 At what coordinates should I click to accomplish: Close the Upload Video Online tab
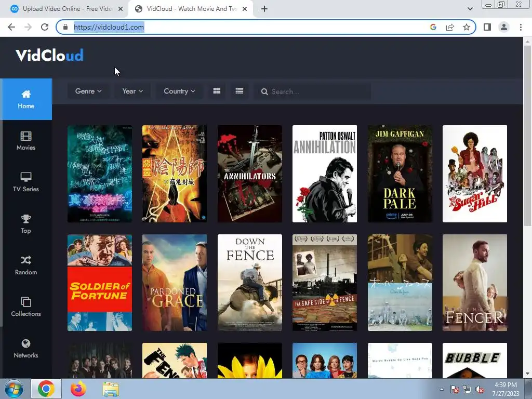(x=121, y=9)
